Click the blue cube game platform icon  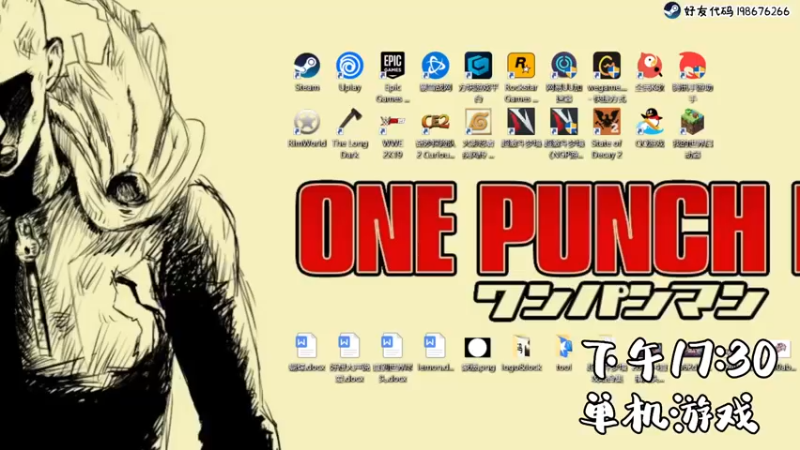[478, 66]
